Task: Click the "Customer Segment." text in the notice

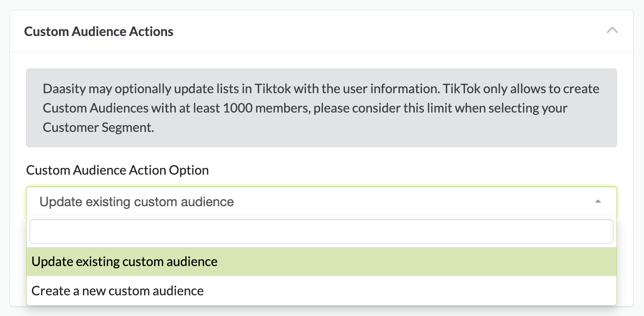Action: [98, 128]
